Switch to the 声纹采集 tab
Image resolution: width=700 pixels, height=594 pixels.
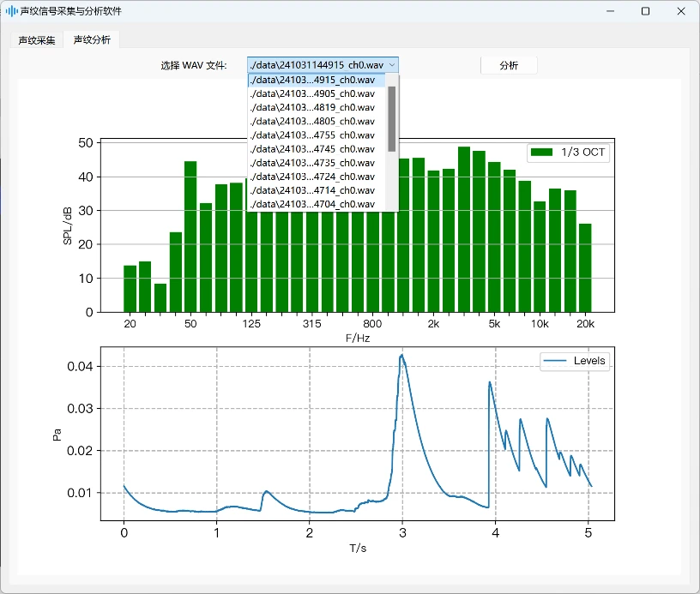[x=37, y=40]
